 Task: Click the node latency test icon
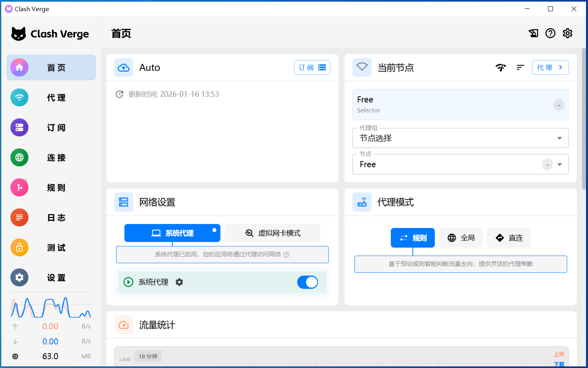tap(501, 68)
